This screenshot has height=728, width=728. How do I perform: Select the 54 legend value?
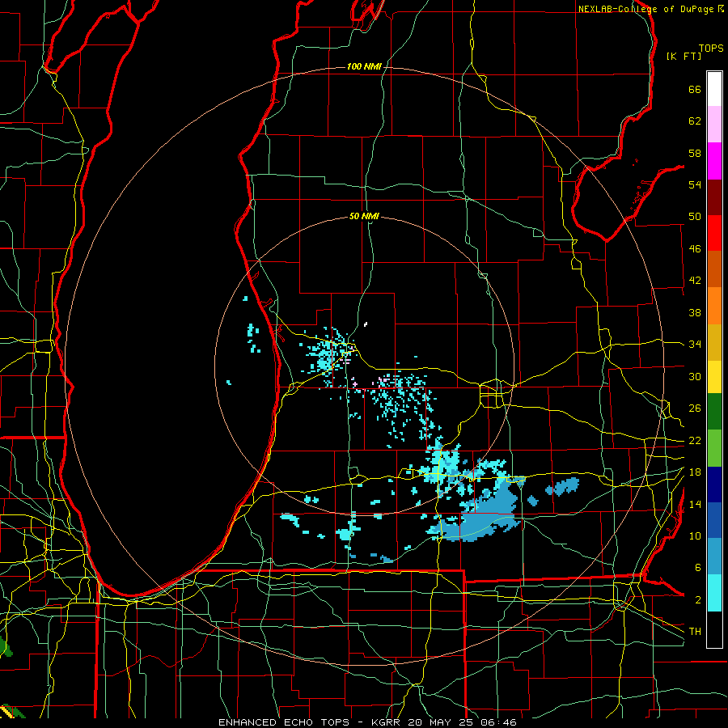[695, 184]
